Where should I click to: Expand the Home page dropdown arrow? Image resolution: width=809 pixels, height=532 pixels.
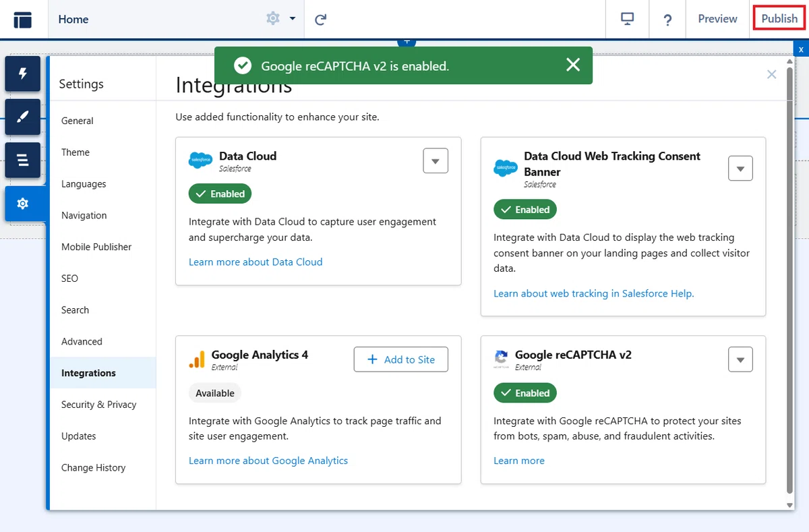(293, 19)
